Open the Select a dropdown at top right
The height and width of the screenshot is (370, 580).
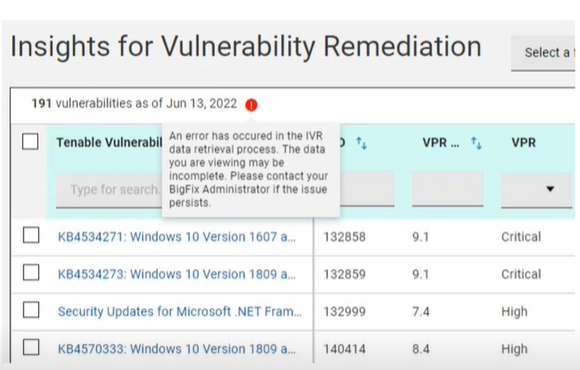point(543,53)
